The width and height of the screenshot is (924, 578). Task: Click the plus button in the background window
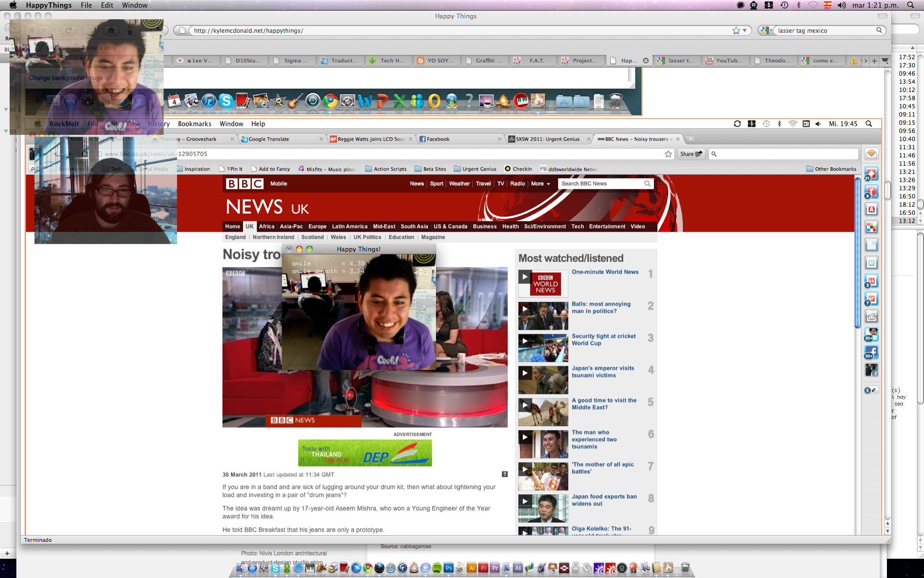(x=7, y=553)
